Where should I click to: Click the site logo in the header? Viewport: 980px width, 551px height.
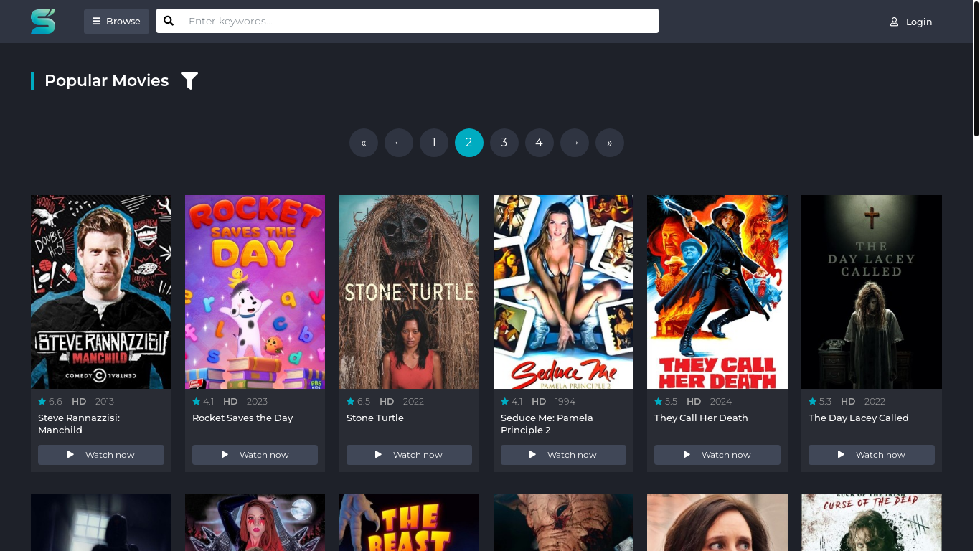pyautogui.click(x=43, y=22)
